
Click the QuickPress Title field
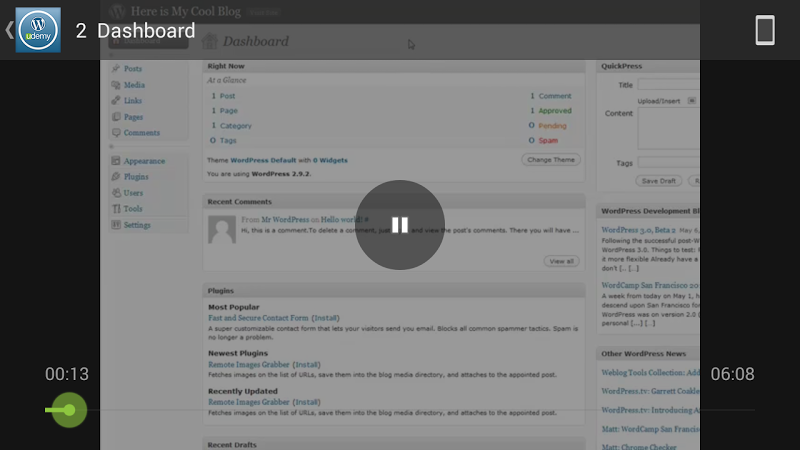668,85
